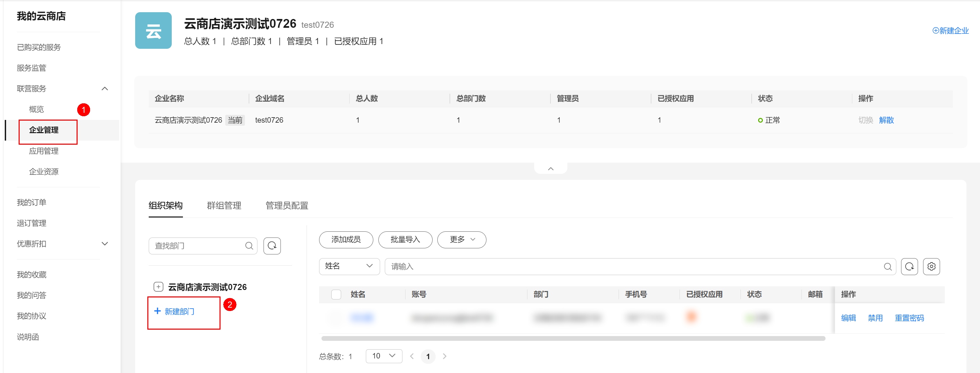Select 我的订单 in the sidebar menu
The height and width of the screenshot is (373, 980).
(x=32, y=202)
